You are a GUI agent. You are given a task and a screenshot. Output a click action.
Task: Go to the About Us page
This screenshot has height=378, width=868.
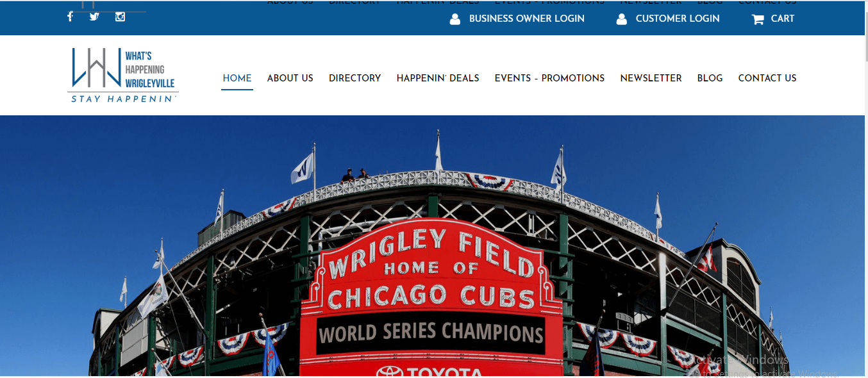pyautogui.click(x=290, y=78)
